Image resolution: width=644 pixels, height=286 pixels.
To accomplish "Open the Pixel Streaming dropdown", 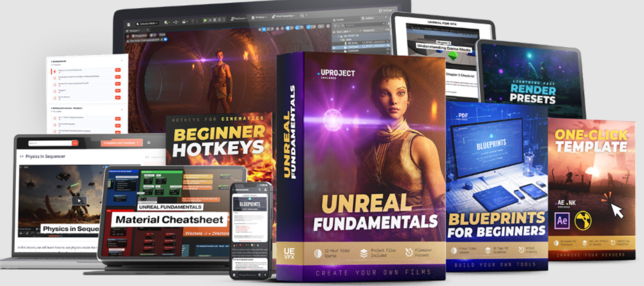I will pyautogui.click(x=283, y=16).
